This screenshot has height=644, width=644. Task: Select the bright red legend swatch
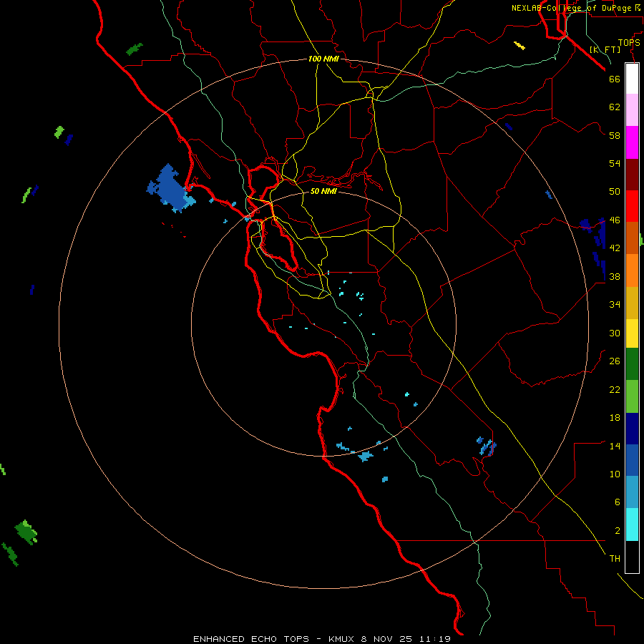[632, 206]
